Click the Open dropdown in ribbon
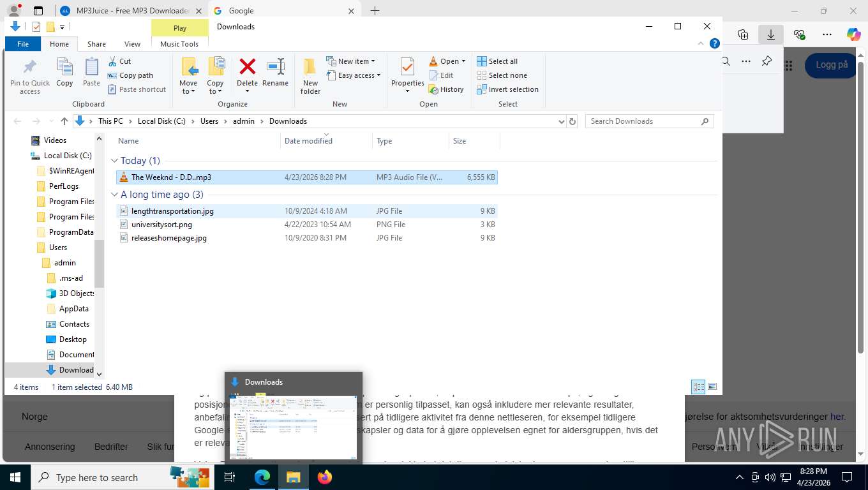This screenshot has width=868, height=490. pyautogui.click(x=447, y=61)
